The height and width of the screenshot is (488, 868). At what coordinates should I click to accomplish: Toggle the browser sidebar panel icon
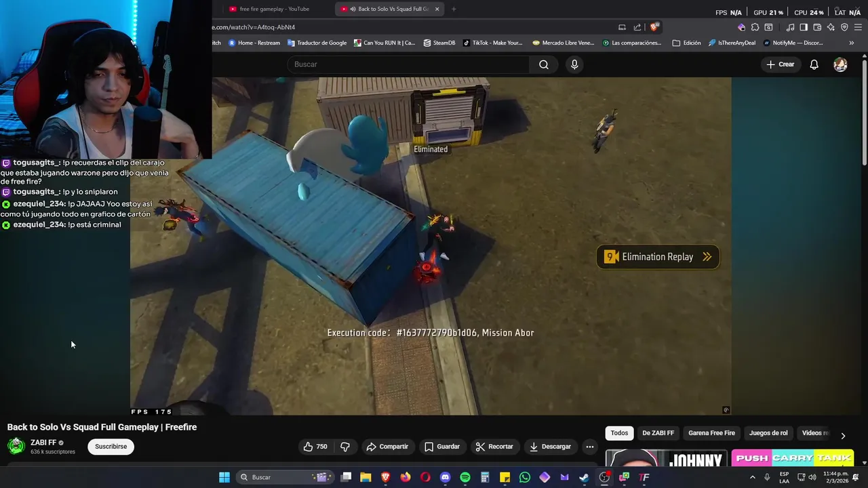[x=804, y=27]
